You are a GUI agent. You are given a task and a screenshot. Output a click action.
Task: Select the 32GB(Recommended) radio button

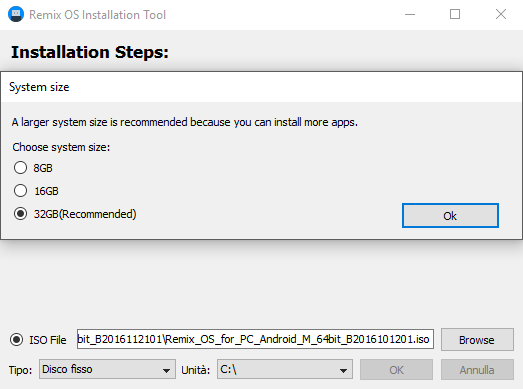[x=20, y=214]
